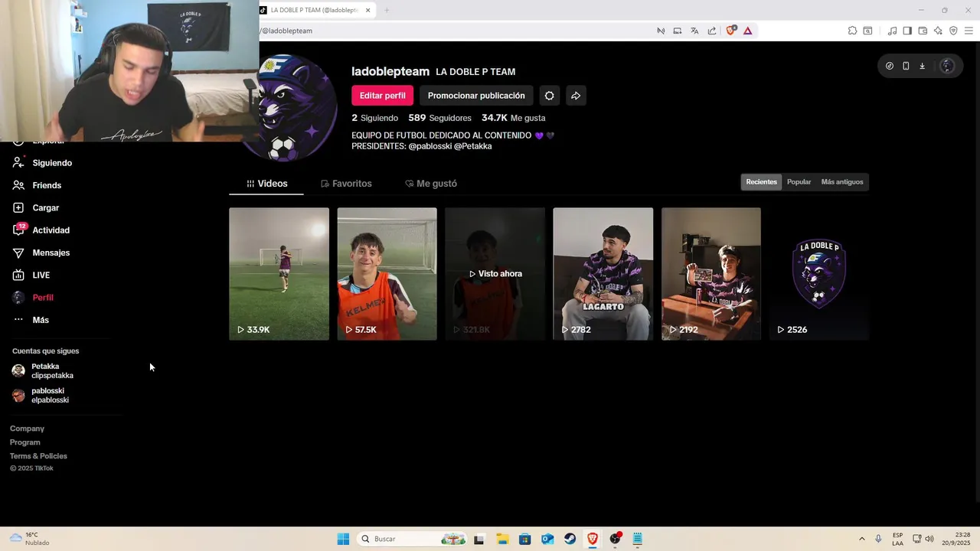Screen dimensions: 980x551
Task: Open Brave music playlist icon
Action: click(x=892, y=31)
